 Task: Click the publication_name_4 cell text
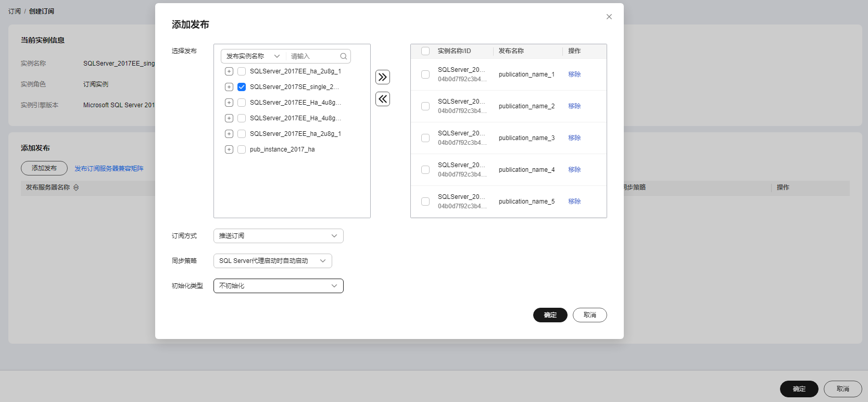pos(526,170)
